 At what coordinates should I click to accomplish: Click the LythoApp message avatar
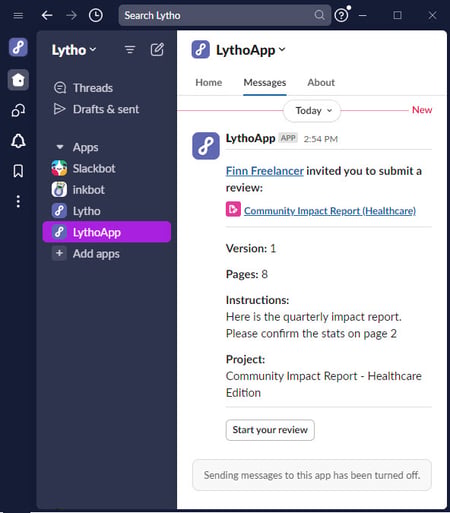click(x=206, y=146)
